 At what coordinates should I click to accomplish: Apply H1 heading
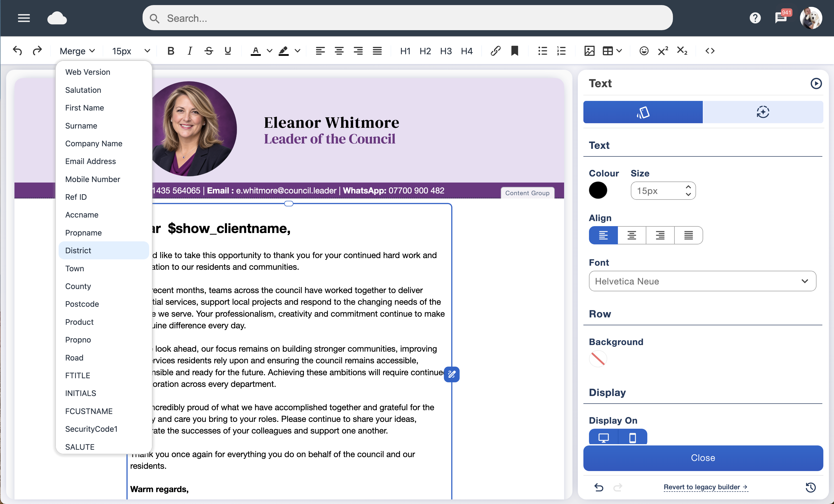pyautogui.click(x=405, y=51)
